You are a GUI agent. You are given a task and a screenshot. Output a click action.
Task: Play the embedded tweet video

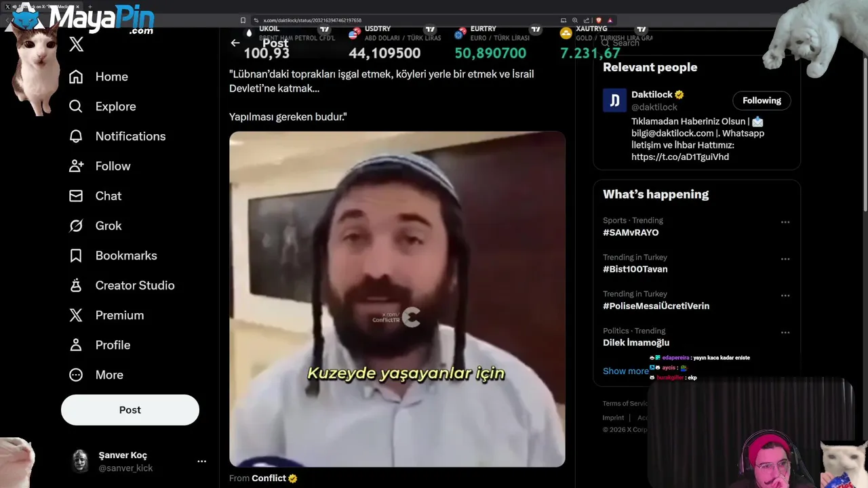pos(397,299)
